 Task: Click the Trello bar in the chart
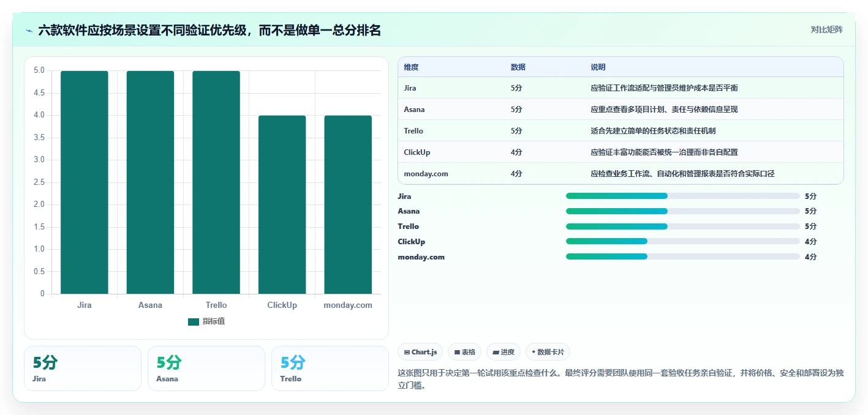click(x=216, y=182)
